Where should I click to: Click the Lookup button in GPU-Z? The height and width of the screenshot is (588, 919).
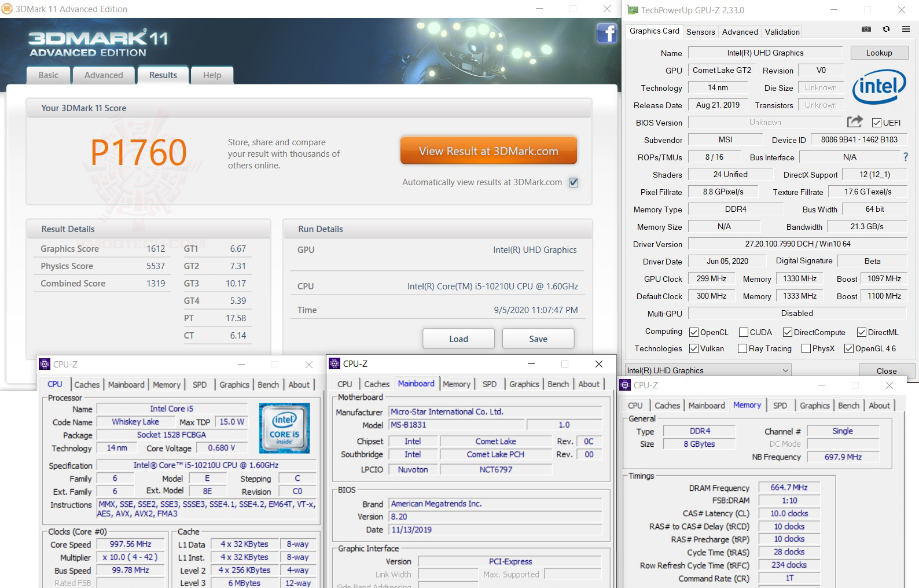pos(878,53)
